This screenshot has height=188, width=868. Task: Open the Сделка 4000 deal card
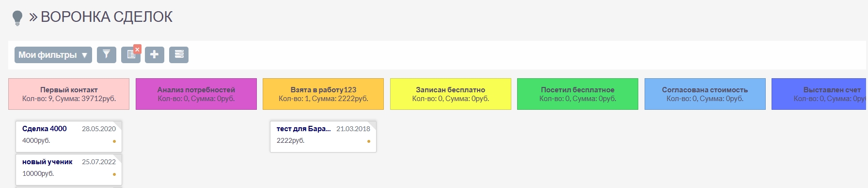coord(69,137)
